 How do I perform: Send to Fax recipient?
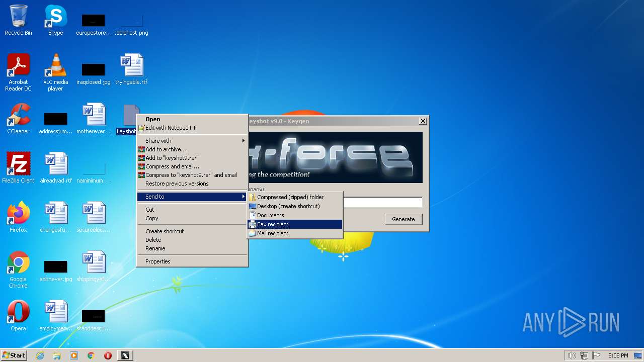click(295, 224)
